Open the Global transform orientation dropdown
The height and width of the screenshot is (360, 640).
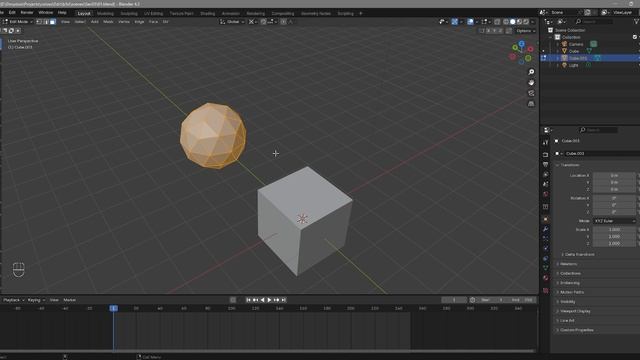click(x=231, y=22)
